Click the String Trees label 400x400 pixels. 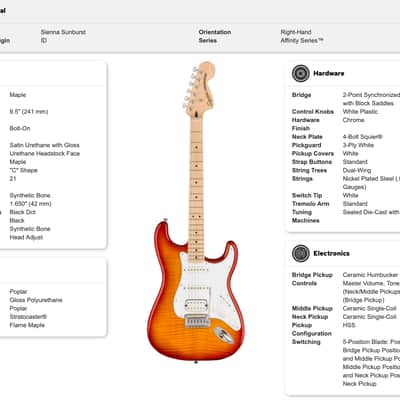[309, 170]
